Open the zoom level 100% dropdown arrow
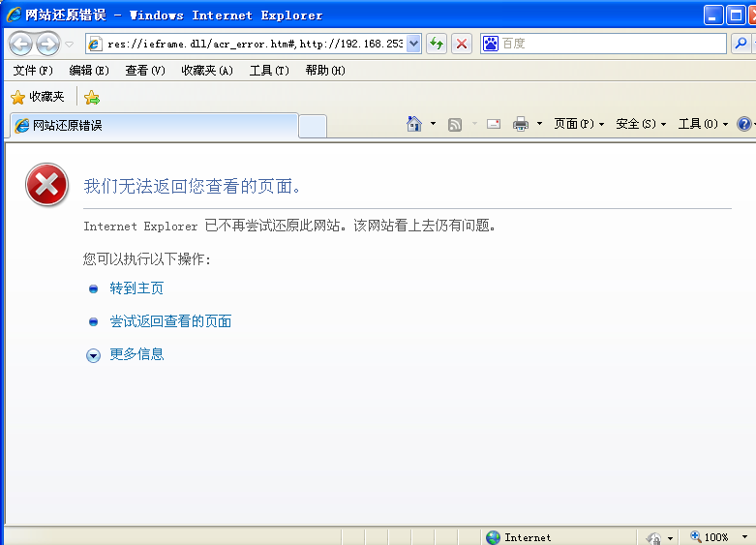 point(744,537)
